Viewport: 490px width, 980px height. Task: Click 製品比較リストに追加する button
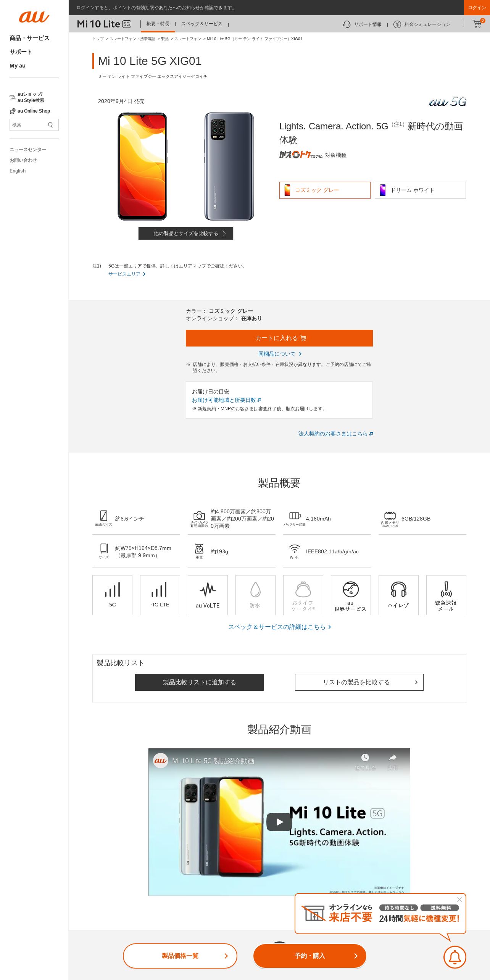tap(199, 682)
